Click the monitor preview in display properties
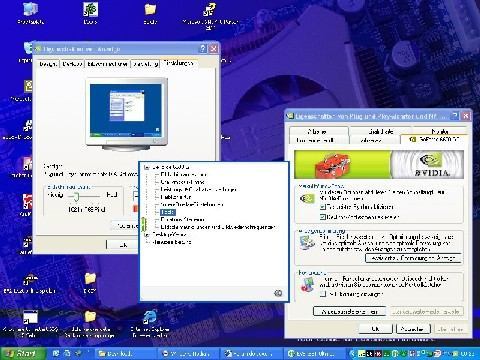 tap(126, 114)
